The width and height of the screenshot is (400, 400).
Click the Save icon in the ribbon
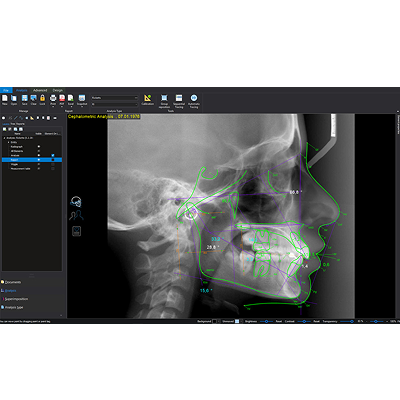point(24,98)
